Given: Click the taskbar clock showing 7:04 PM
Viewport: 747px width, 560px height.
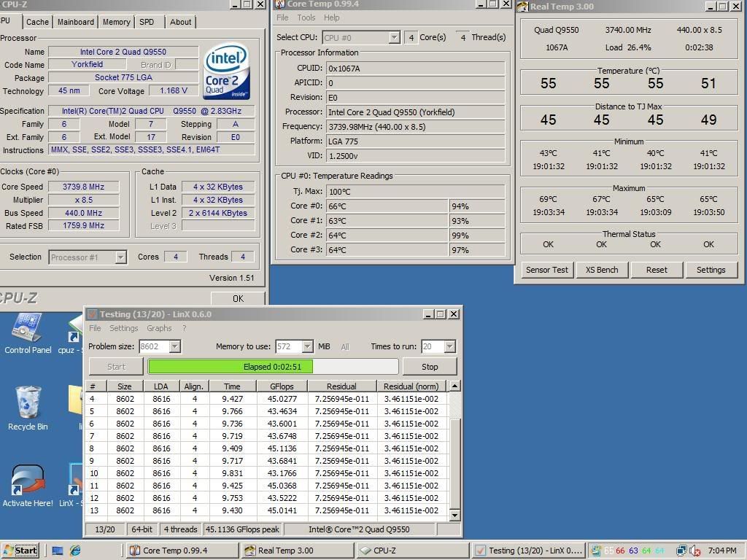Looking at the screenshot, I should click(x=722, y=551).
